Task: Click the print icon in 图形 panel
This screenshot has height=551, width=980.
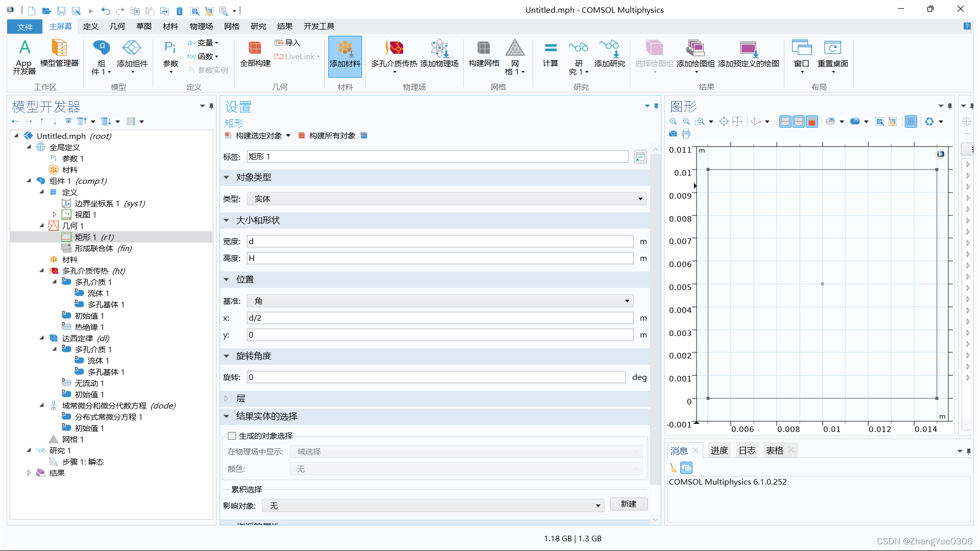Action: click(686, 134)
